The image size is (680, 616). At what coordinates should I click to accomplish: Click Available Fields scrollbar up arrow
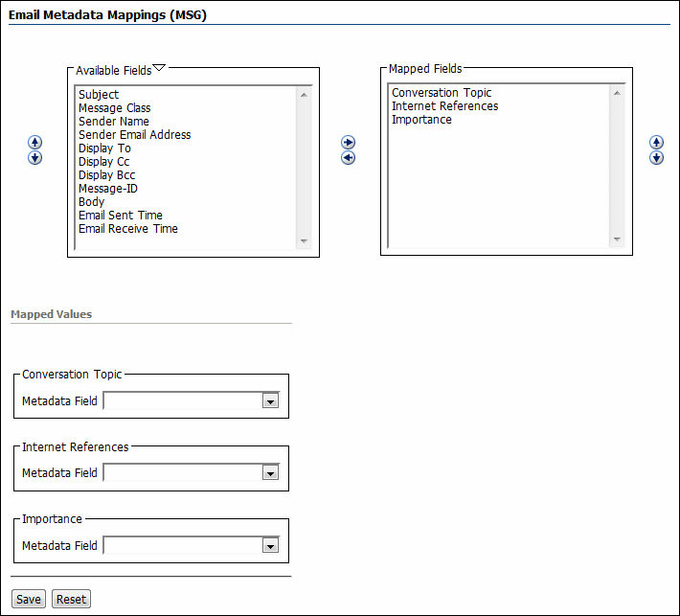[304, 95]
